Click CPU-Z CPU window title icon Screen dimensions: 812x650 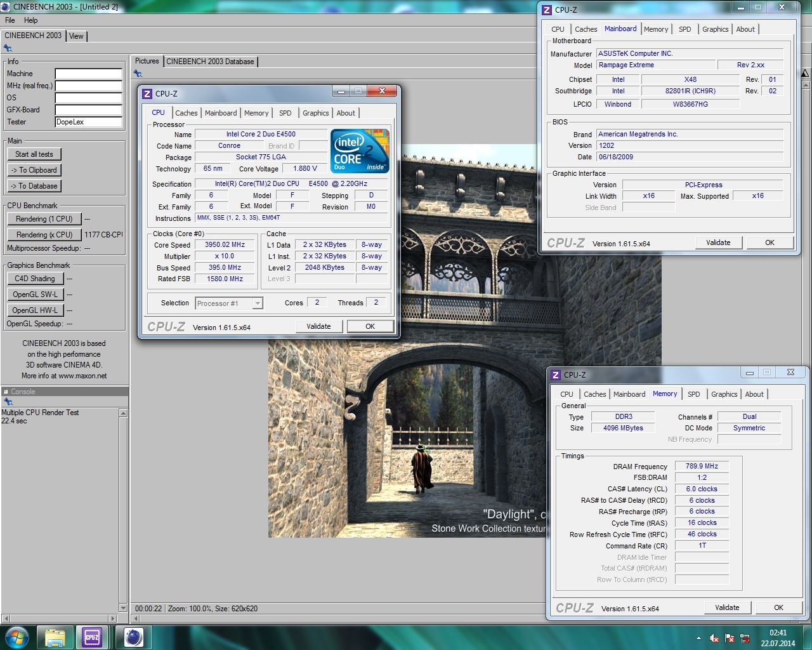click(147, 93)
